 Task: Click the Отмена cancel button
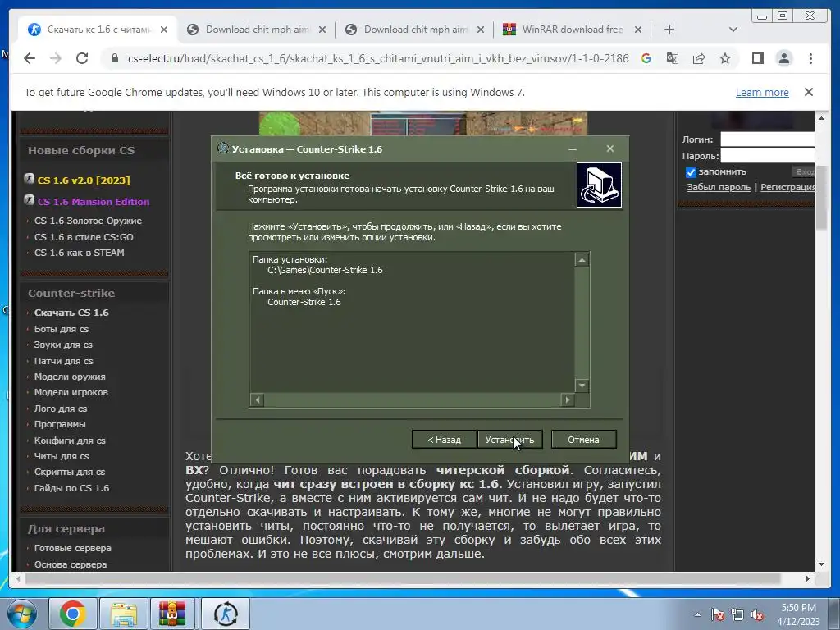tap(583, 440)
